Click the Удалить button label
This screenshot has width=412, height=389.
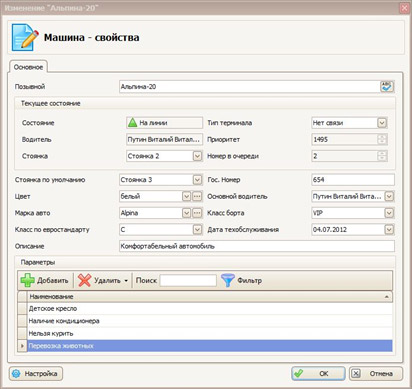tap(107, 281)
